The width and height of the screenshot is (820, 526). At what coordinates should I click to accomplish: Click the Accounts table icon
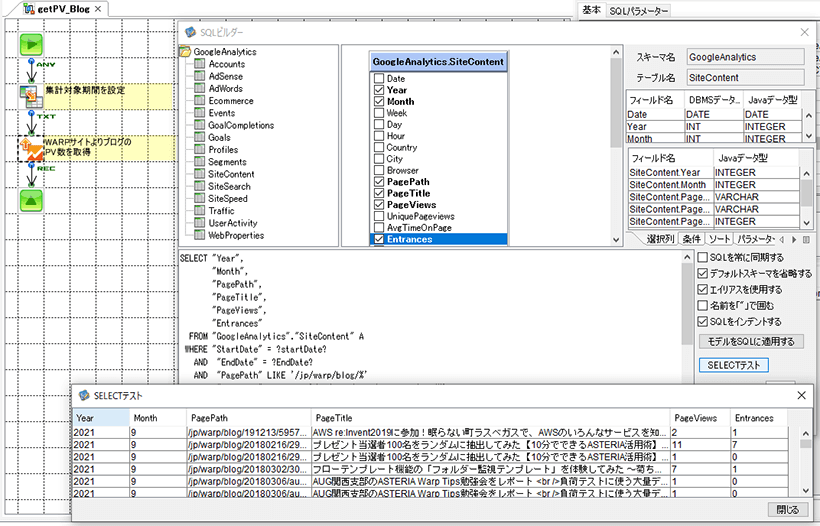point(200,64)
